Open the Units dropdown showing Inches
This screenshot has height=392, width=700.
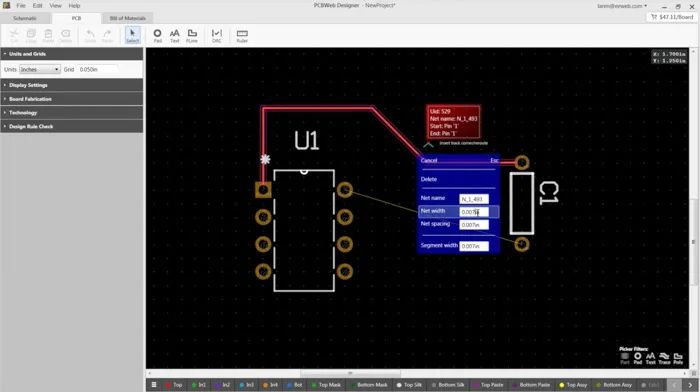coord(39,70)
